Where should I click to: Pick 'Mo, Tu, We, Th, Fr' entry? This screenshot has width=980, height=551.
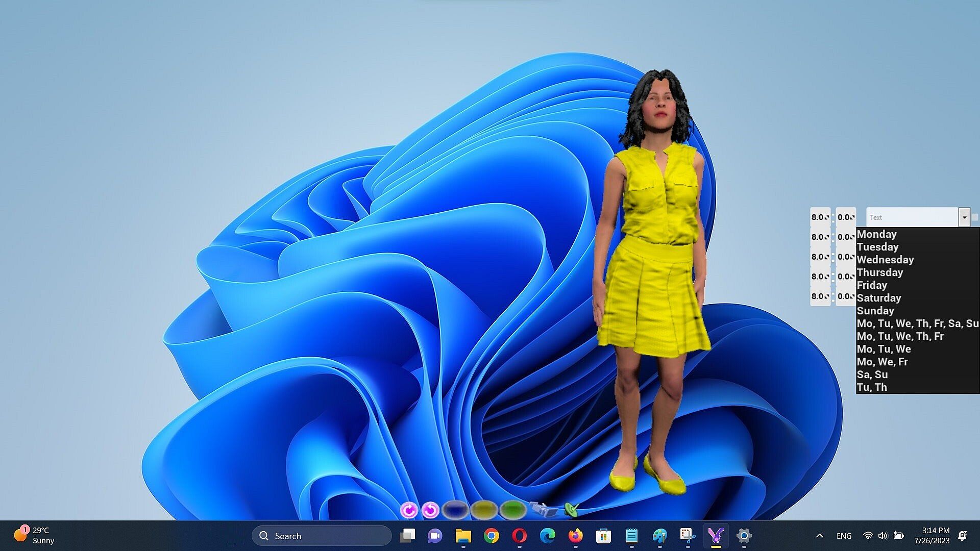click(x=900, y=336)
